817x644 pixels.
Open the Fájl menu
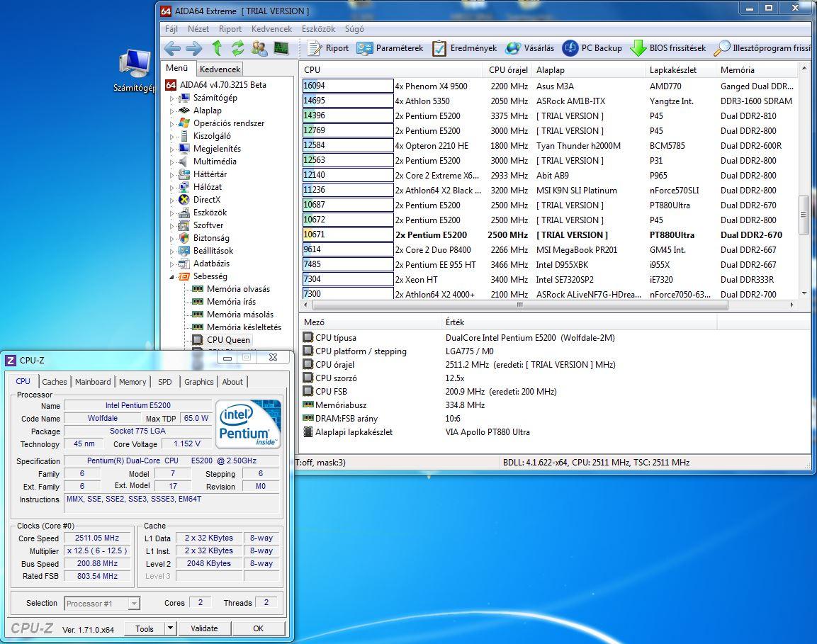coord(171,29)
